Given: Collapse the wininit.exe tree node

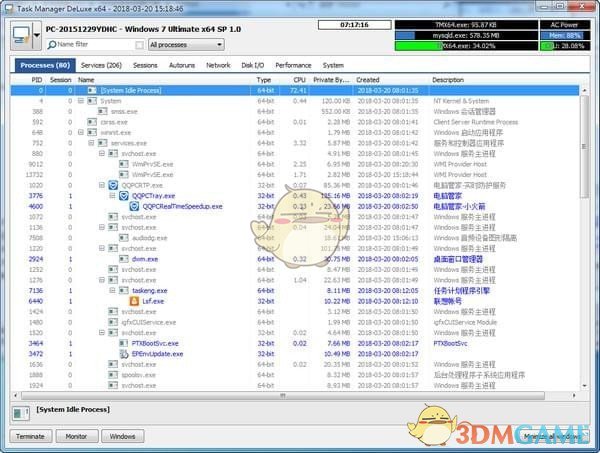Looking at the screenshot, I should (81, 133).
